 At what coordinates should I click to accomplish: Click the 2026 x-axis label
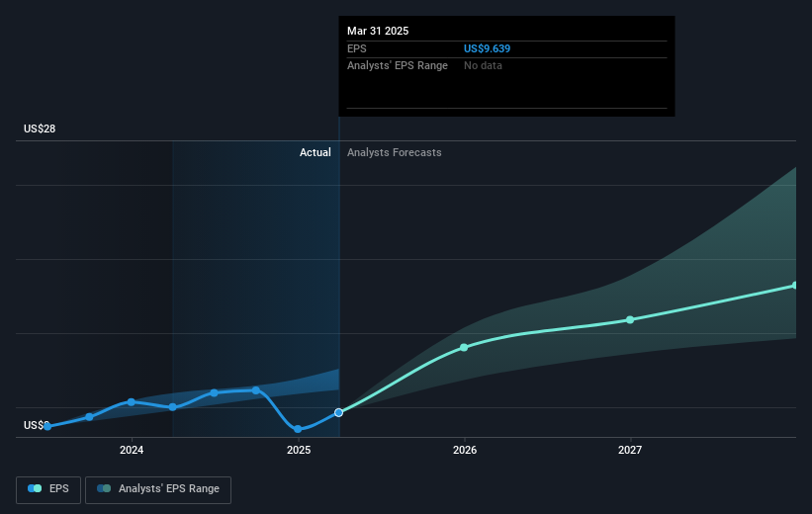pyautogui.click(x=465, y=451)
